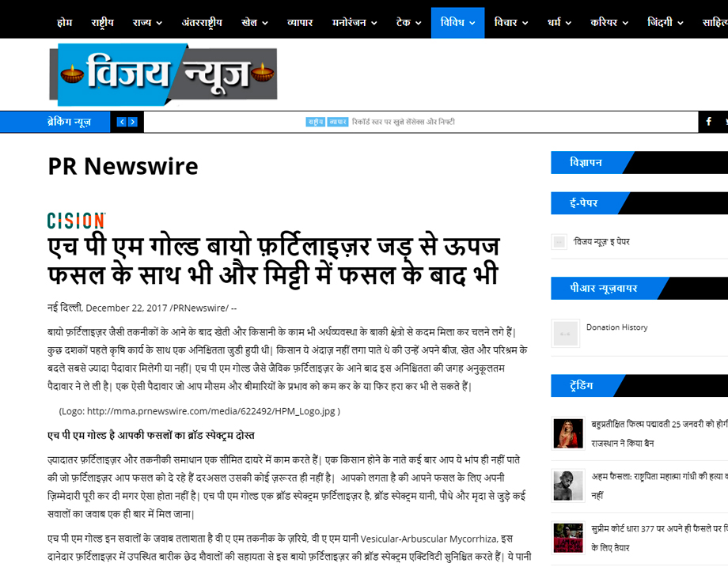Click the व्यापार tag in news ticker
Image resolution: width=728 pixels, height=567 pixels.
point(338,122)
